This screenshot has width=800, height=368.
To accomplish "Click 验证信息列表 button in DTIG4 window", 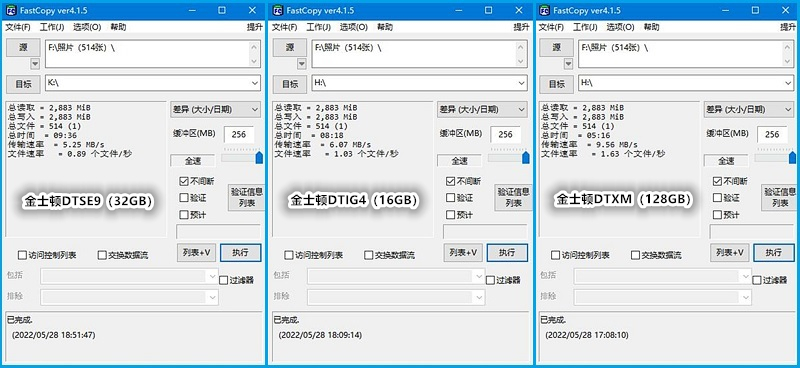I will click(x=512, y=198).
